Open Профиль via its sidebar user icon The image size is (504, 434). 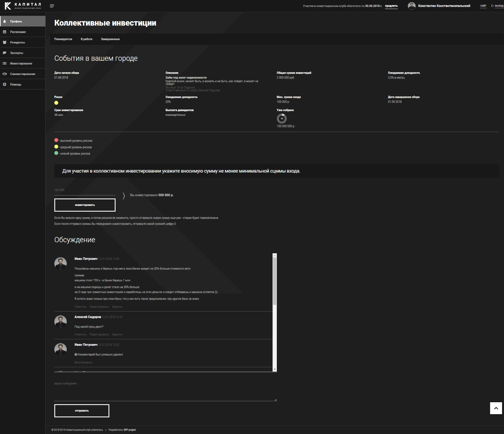point(5,21)
